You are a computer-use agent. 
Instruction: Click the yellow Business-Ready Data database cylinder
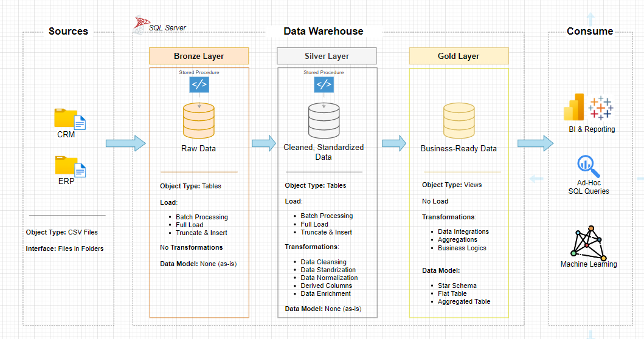(x=459, y=121)
